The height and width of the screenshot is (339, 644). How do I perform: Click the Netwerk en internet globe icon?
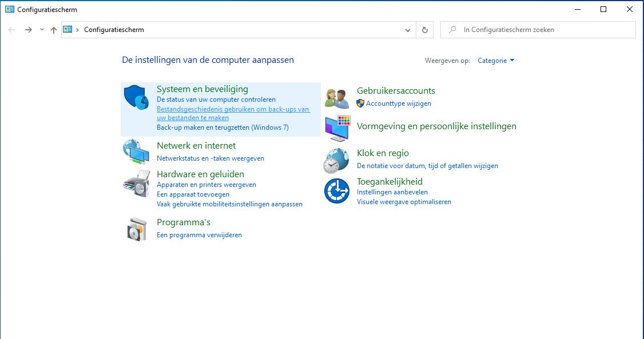pyautogui.click(x=136, y=152)
